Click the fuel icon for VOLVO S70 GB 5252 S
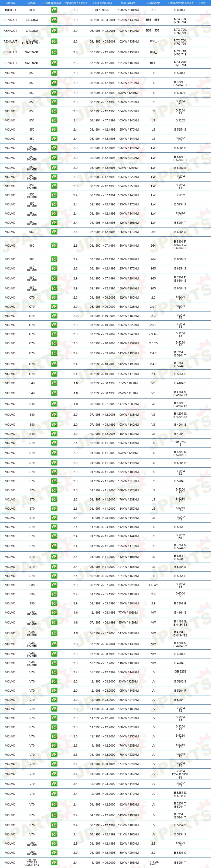 tap(54, 443)
